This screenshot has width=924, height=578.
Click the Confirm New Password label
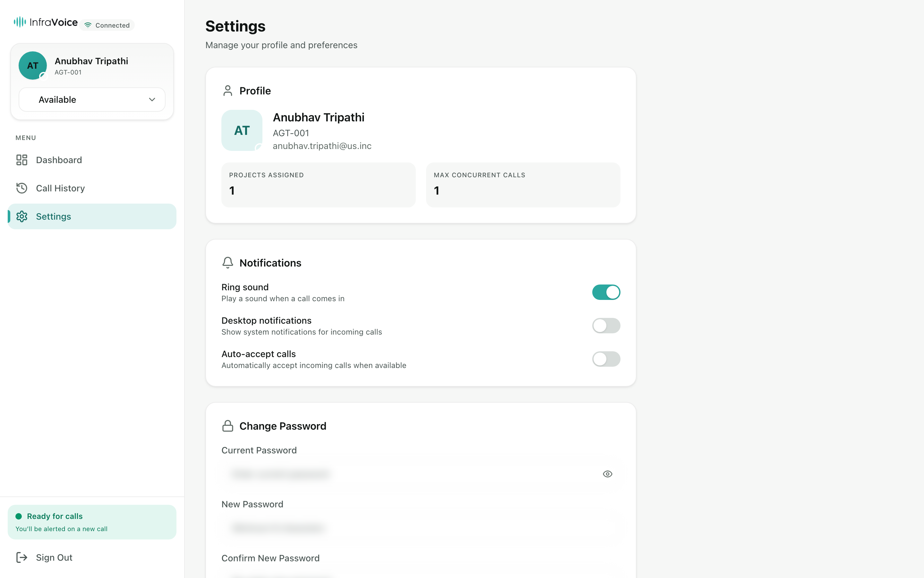click(270, 558)
